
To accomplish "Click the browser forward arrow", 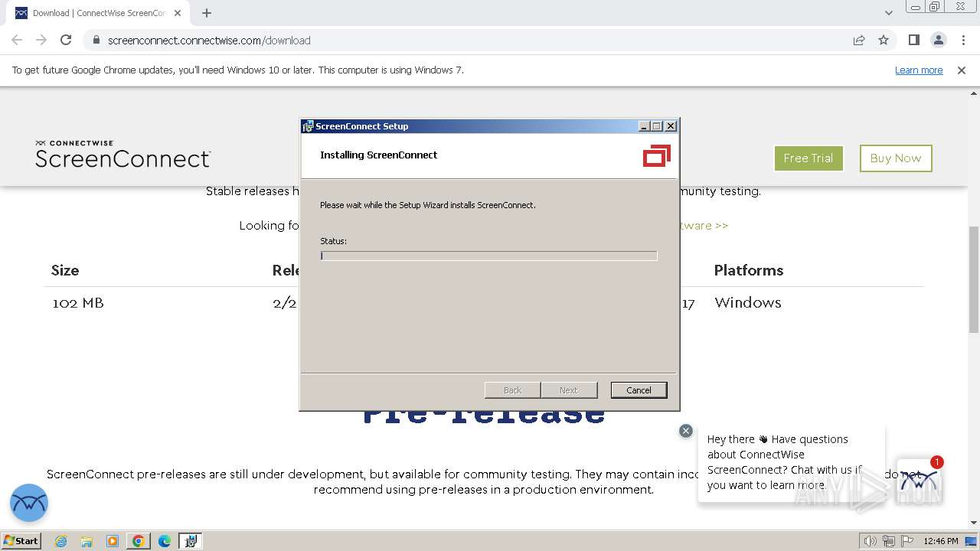I will [41, 40].
